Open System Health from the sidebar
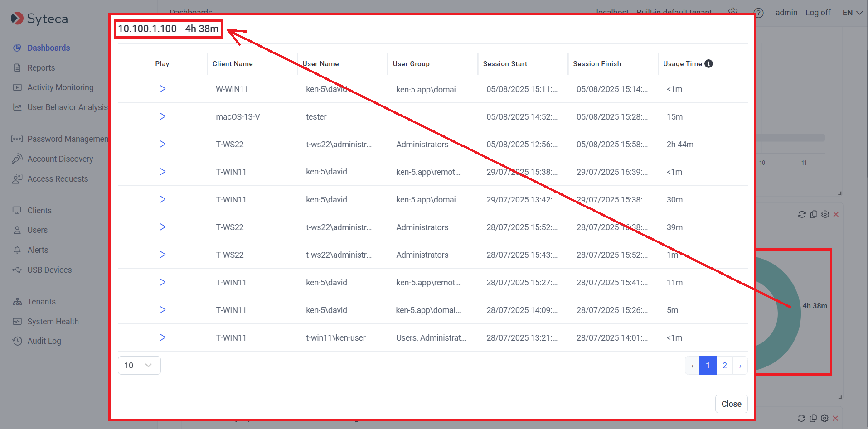Viewport: 868px width, 429px height. [53, 322]
